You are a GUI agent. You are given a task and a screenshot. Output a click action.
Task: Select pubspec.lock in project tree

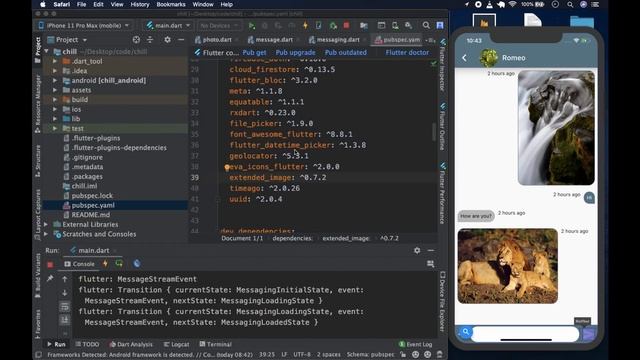pyautogui.click(x=92, y=196)
